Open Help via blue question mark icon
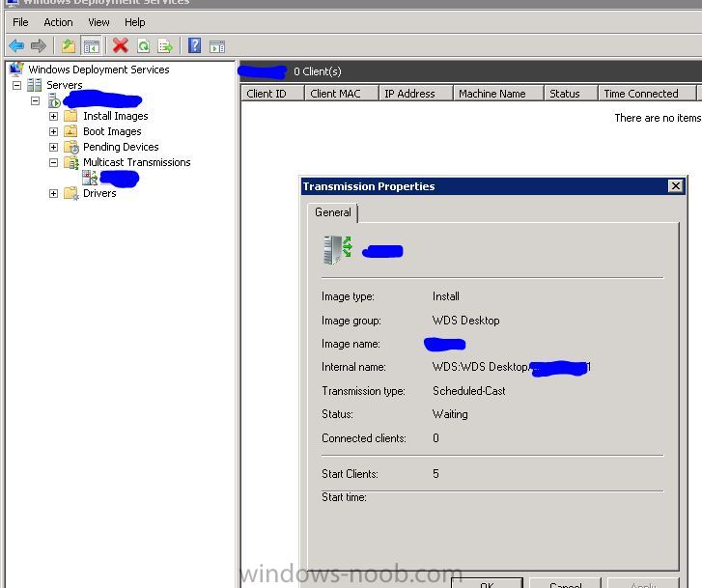 click(194, 45)
